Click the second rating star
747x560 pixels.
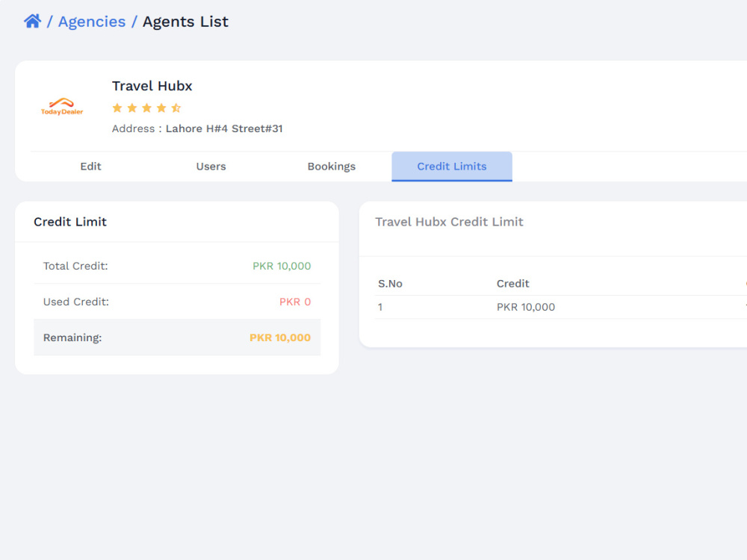click(132, 108)
